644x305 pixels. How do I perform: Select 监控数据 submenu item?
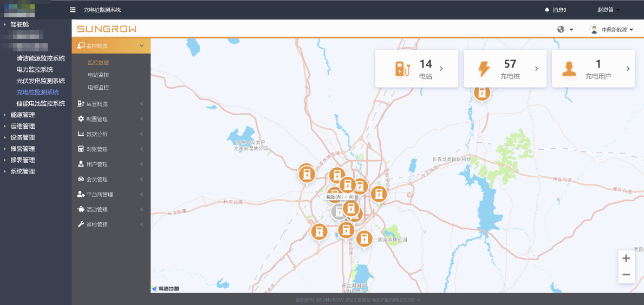[98, 63]
